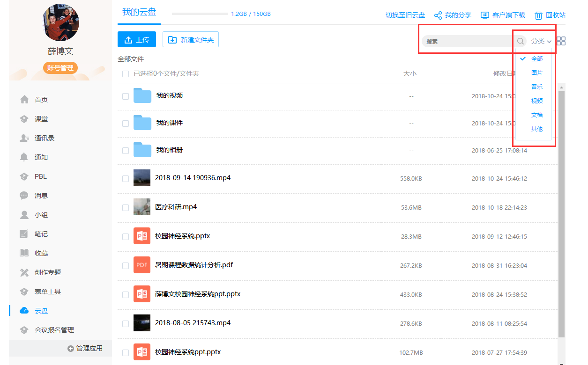Image resolution: width=588 pixels, height=365 pixels.
Task: Click the 管理应用 text label
Action: click(x=89, y=348)
